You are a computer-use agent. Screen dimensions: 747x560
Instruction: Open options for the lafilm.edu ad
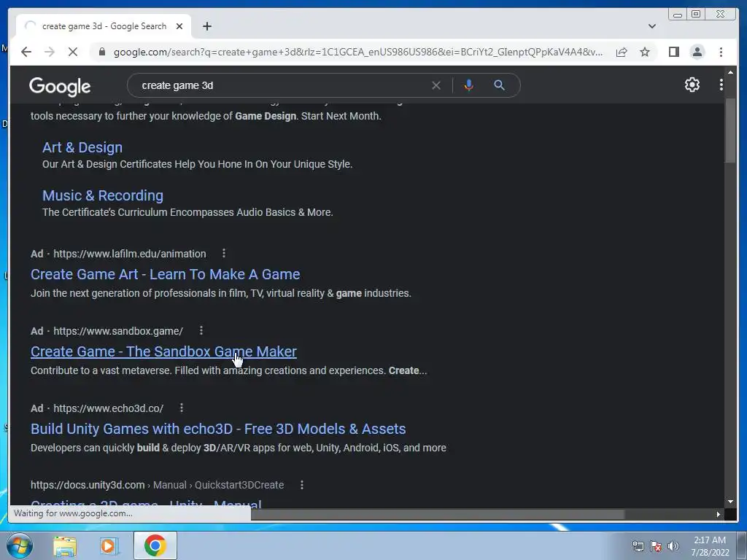(223, 253)
